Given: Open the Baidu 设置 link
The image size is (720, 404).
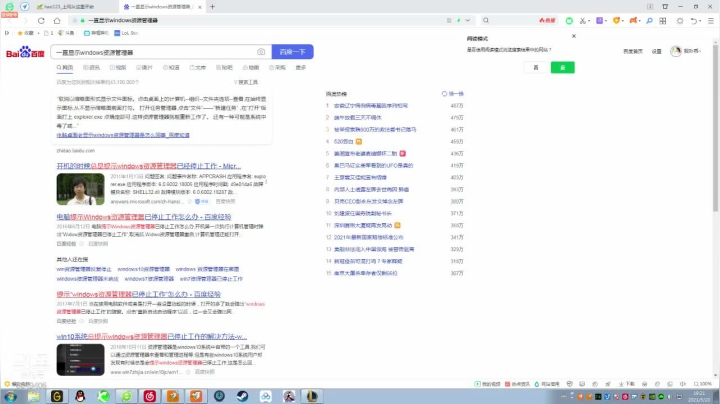Looking at the screenshot, I should tap(657, 51).
